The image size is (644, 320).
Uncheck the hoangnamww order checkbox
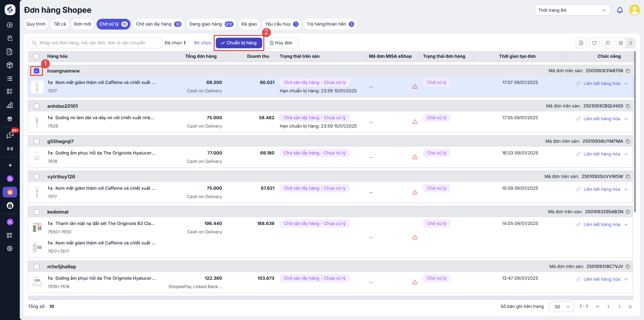(x=37, y=71)
